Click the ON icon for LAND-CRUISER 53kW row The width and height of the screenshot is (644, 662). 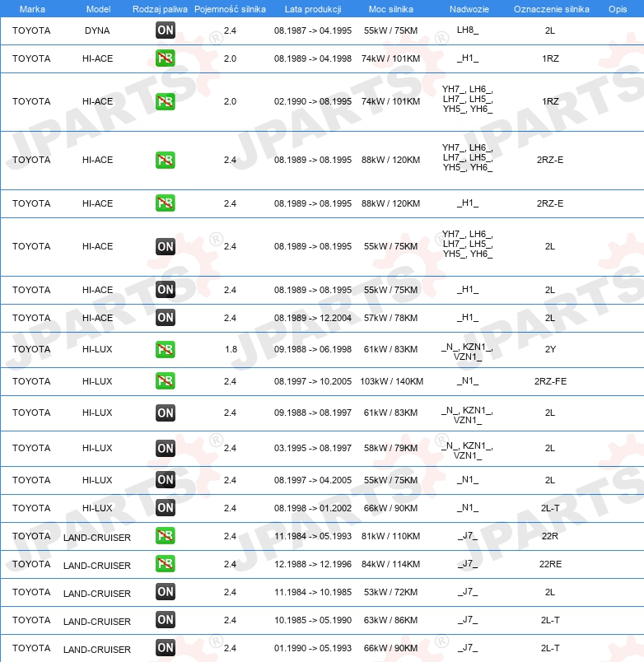tap(165, 592)
